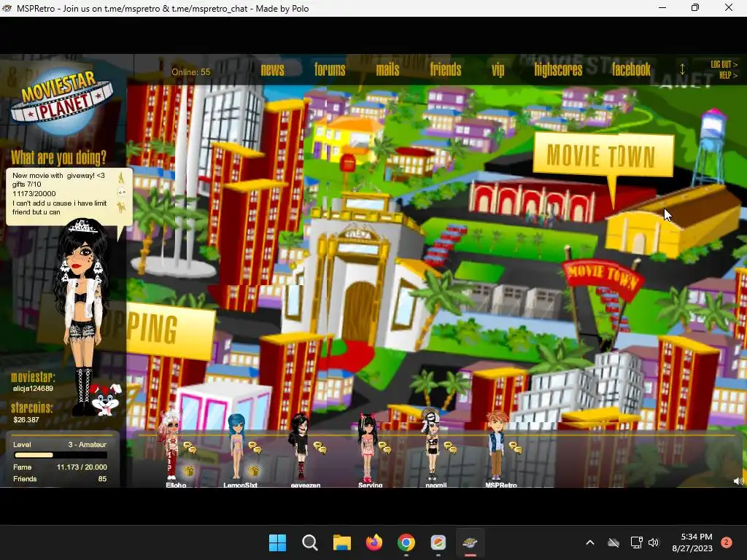Open File Explorer from the taskbar
This screenshot has height=560, width=747.
341,542
